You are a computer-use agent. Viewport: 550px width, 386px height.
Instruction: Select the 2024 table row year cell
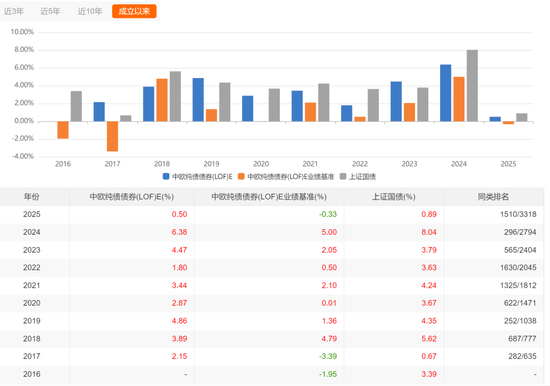click(x=32, y=232)
